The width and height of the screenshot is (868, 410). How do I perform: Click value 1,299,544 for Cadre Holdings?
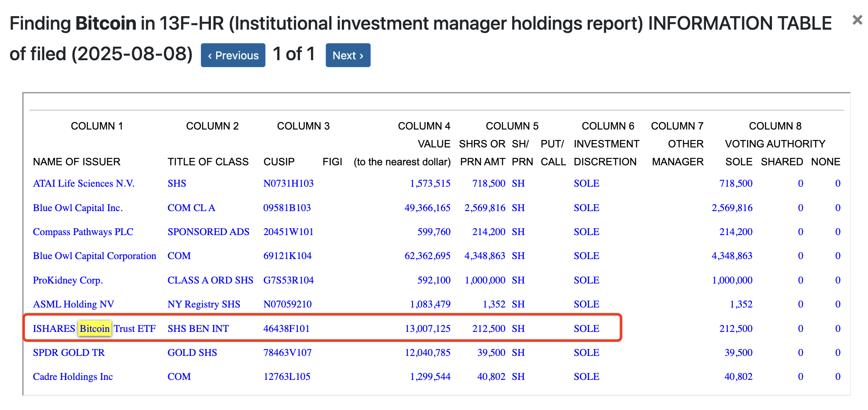[x=430, y=376]
